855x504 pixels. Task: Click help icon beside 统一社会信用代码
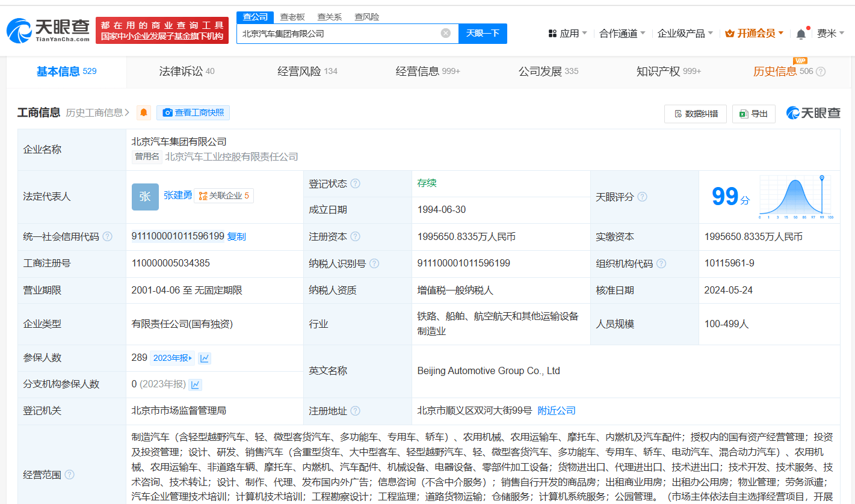pos(107,236)
